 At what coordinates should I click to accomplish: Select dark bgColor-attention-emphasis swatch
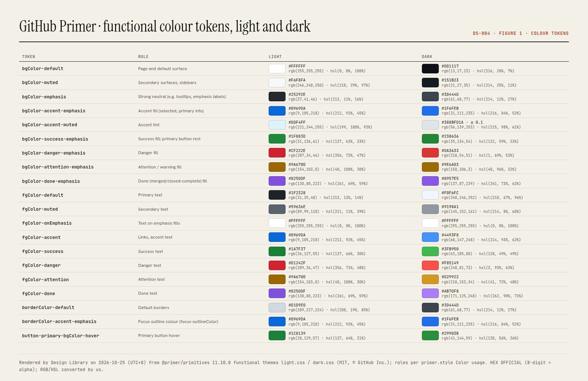[430, 167]
